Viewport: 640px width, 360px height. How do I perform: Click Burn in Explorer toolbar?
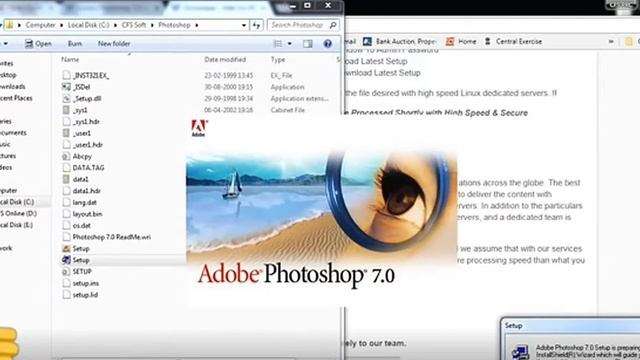(x=75, y=44)
